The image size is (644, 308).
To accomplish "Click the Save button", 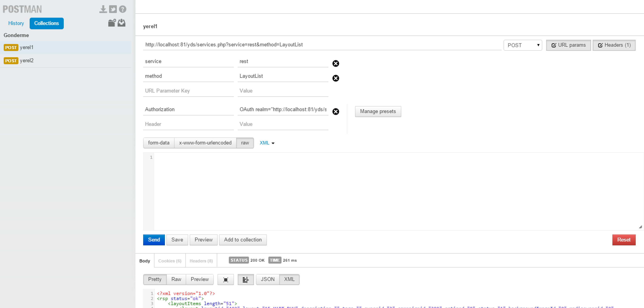I will pos(177,240).
